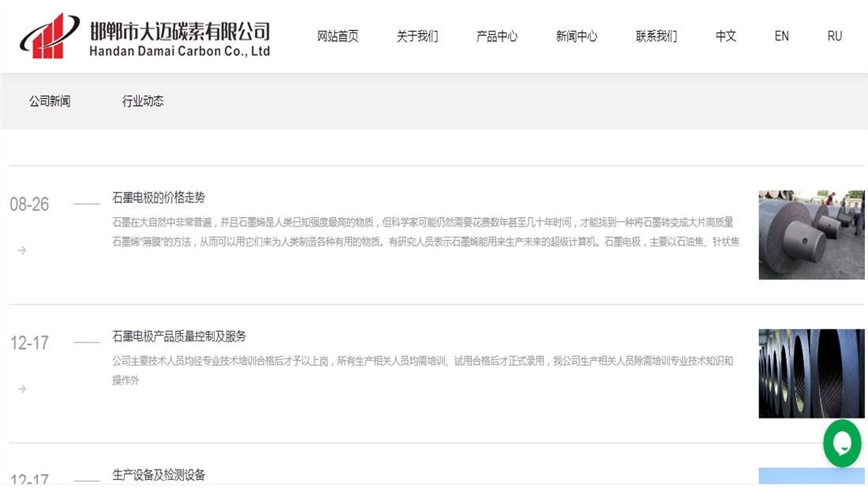
Task: Click the arrow icon under first 12-17 date
Action: pos(21,389)
